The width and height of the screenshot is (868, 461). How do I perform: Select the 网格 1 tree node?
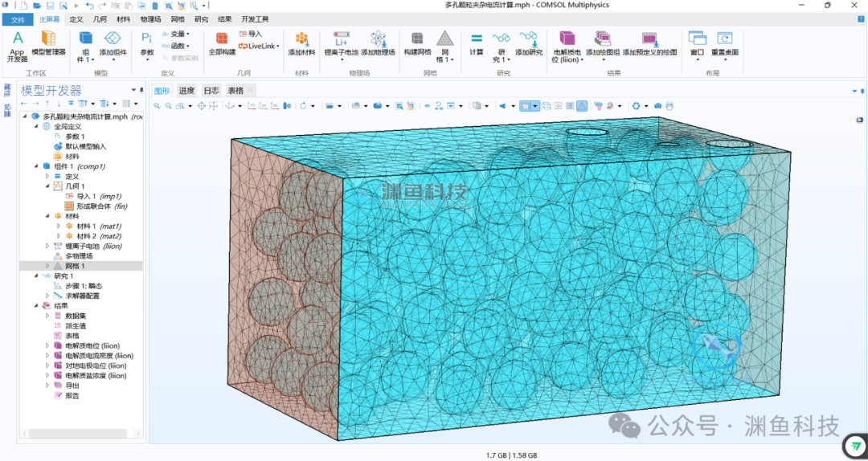75,266
